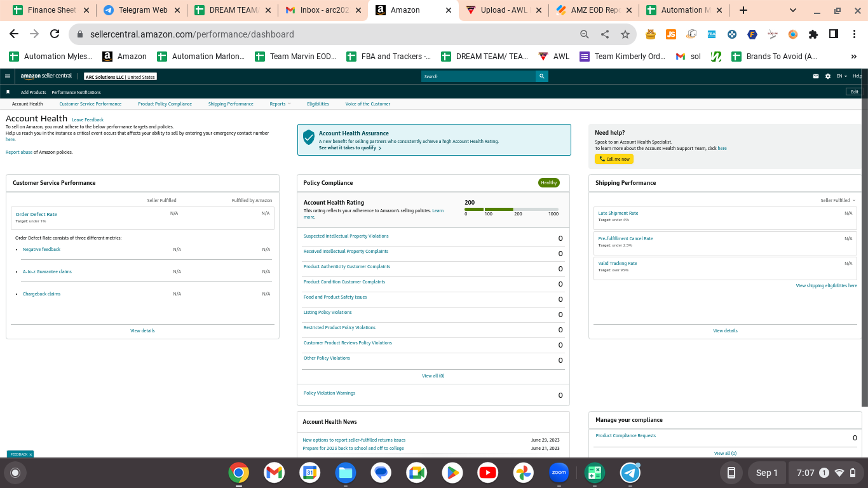868x488 pixels.
Task: Open the ChromeOS launcher
Action: coord(15,473)
